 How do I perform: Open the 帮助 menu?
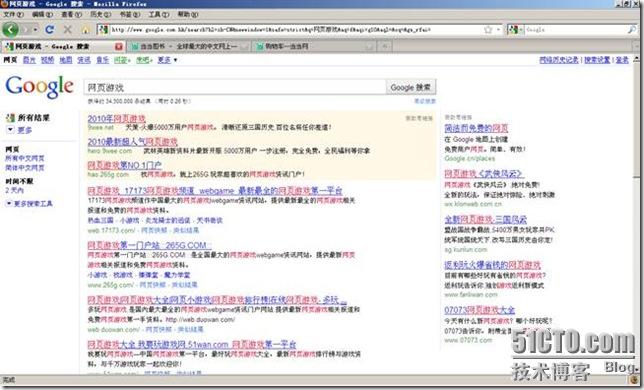pyautogui.click(x=188, y=14)
